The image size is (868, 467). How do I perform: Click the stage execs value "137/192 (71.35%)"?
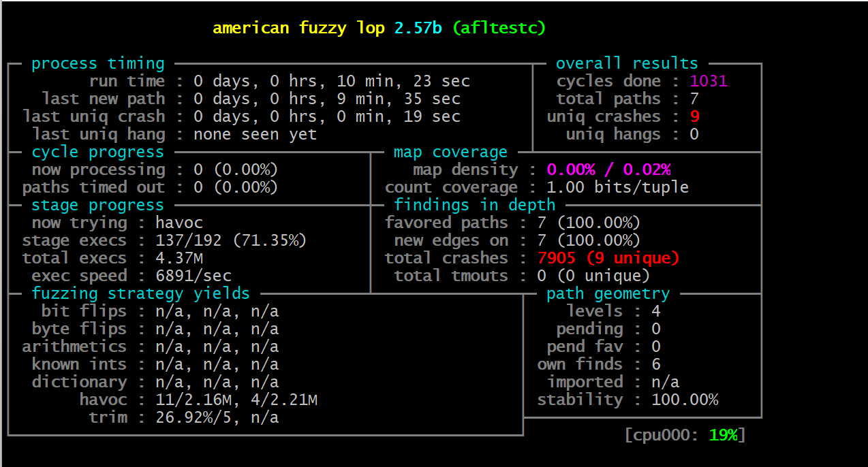coord(231,241)
